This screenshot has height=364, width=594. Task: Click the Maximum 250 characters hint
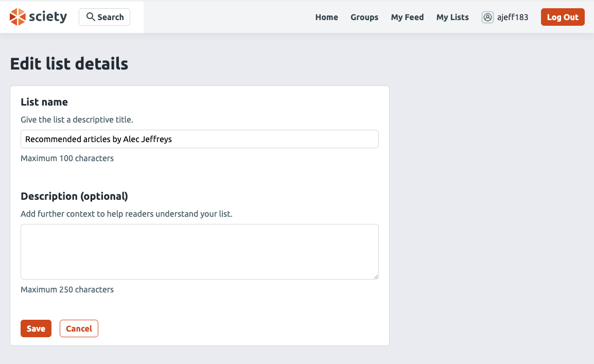tap(67, 289)
